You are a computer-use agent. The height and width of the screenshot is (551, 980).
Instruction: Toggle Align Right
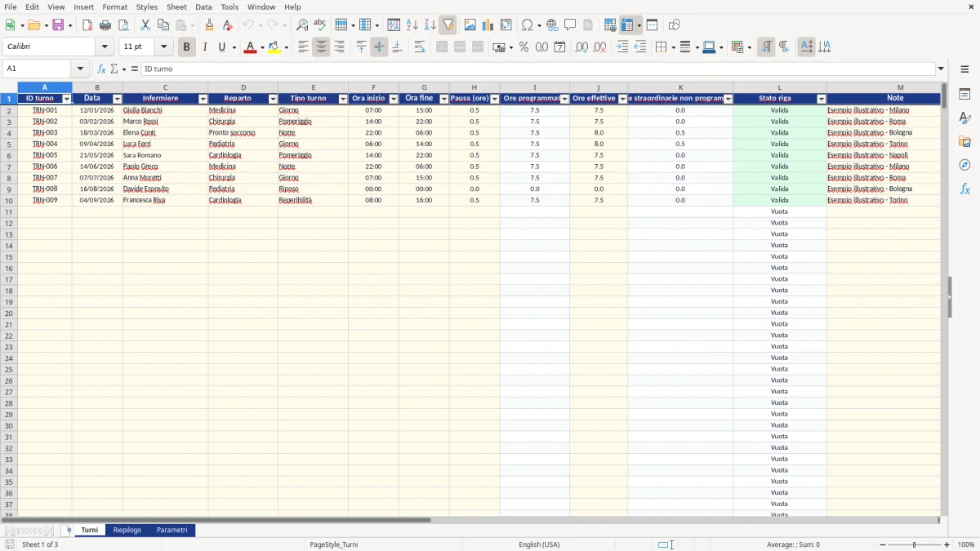339,47
